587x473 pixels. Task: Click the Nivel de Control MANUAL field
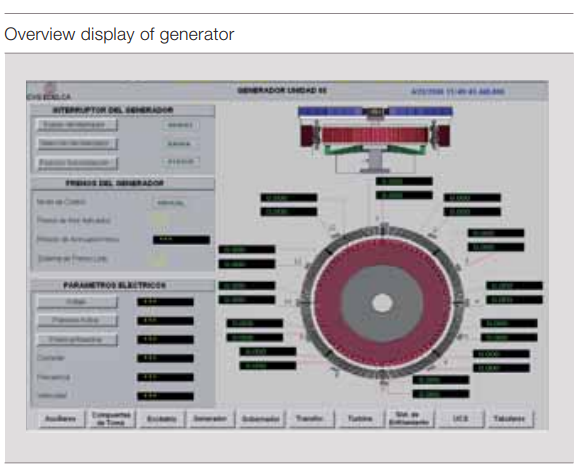[x=170, y=203]
